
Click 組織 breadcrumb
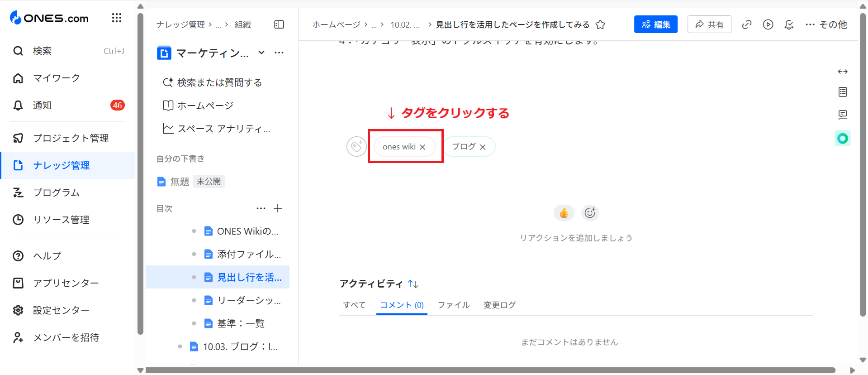click(x=243, y=24)
